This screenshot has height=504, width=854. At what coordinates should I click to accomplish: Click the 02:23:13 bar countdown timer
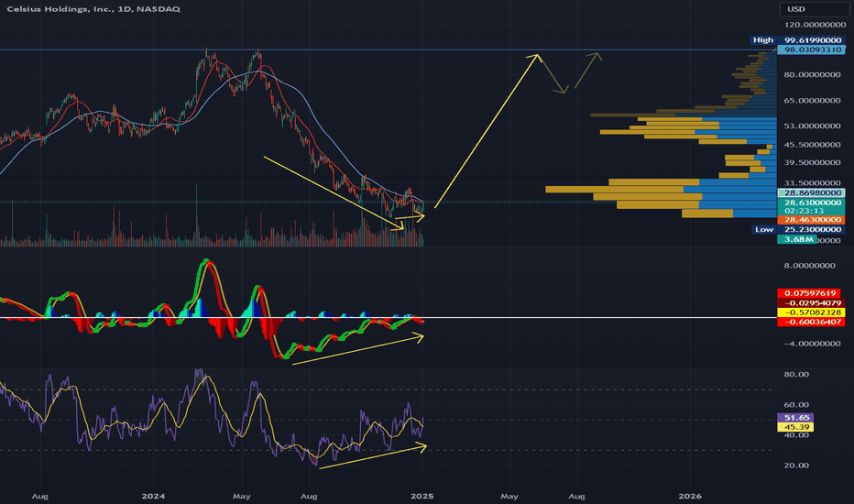[x=804, y=211]
